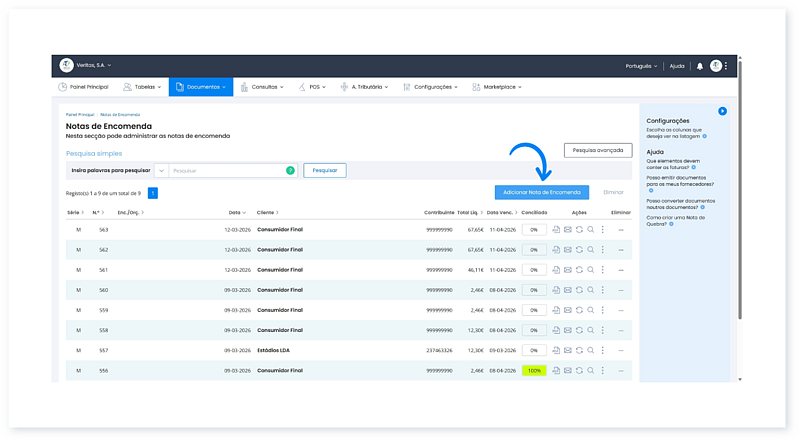
Task: Open Pesquisa avançada
Action: [x=598, y=150]
